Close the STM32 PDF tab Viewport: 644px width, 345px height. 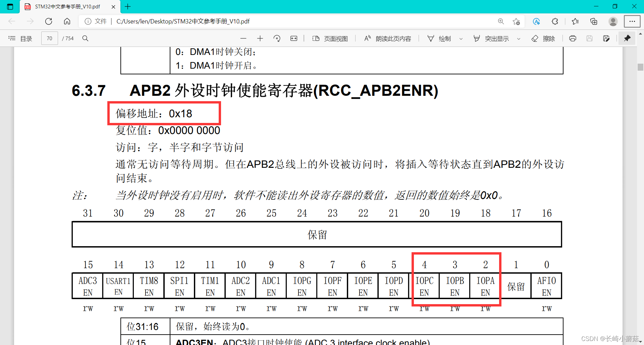tap(113, 7)
